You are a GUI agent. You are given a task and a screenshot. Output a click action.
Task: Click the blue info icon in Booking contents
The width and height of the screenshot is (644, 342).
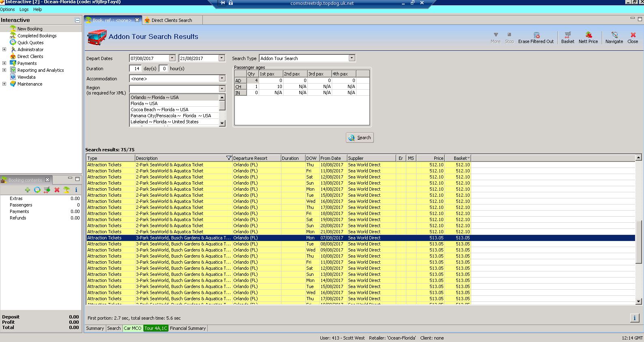point(76,190)
